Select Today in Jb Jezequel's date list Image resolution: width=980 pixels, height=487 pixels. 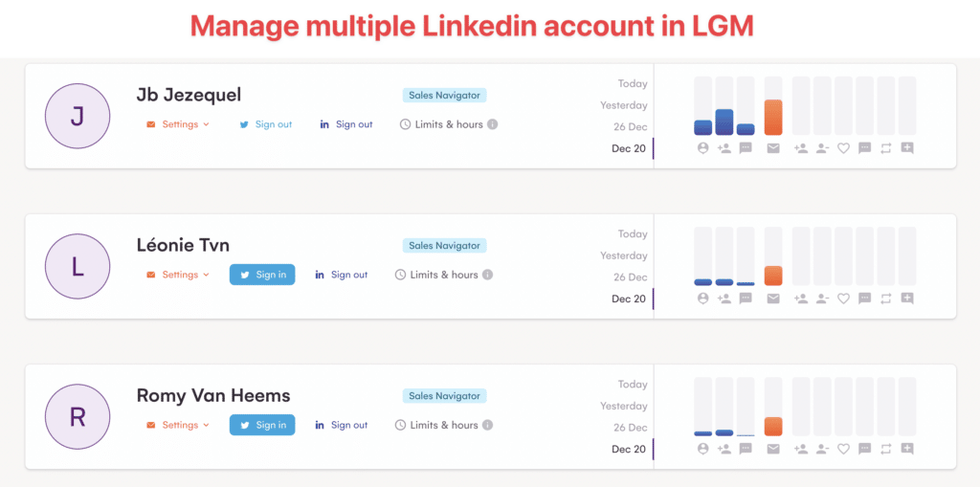[633, 84]
